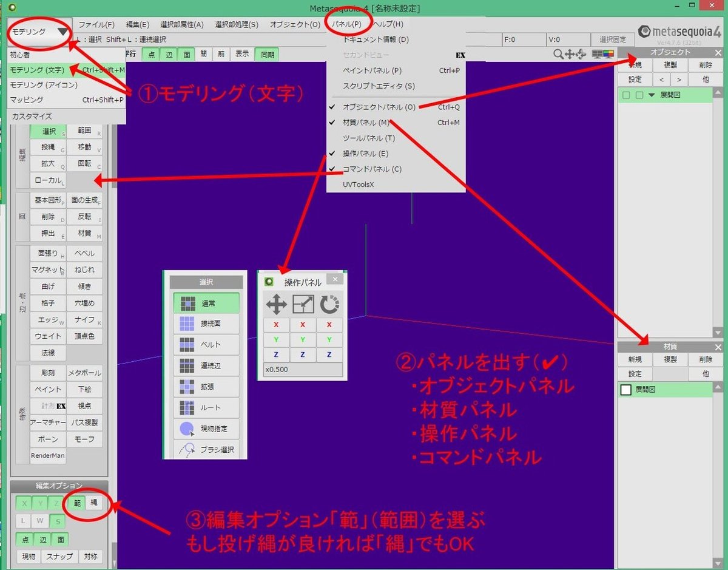The height and width of the screenshot is (570, 728).
Task: Click the rotate view icon in the toolbar
Action: click(x=581, y=54)
